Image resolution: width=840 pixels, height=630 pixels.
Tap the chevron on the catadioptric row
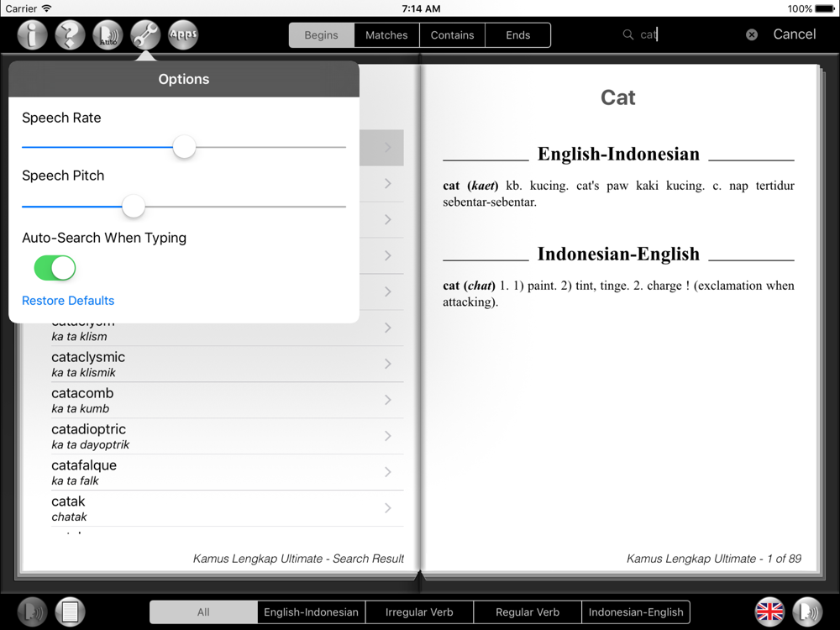[388, 436]
